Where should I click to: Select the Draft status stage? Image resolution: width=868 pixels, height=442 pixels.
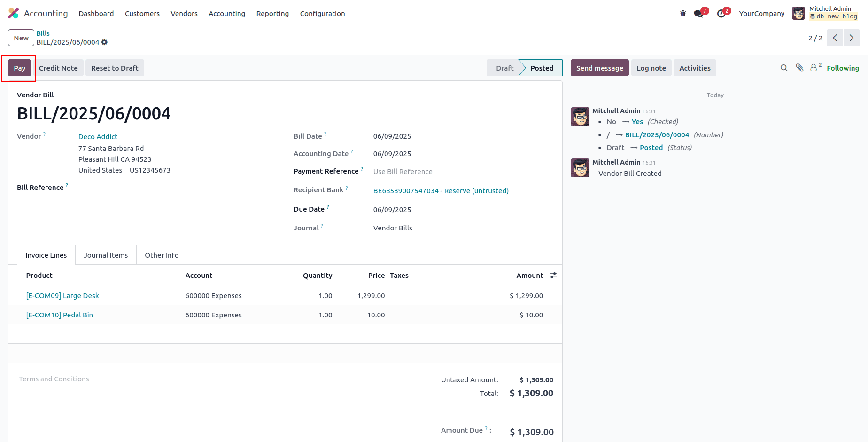click(x=504, y=68)
